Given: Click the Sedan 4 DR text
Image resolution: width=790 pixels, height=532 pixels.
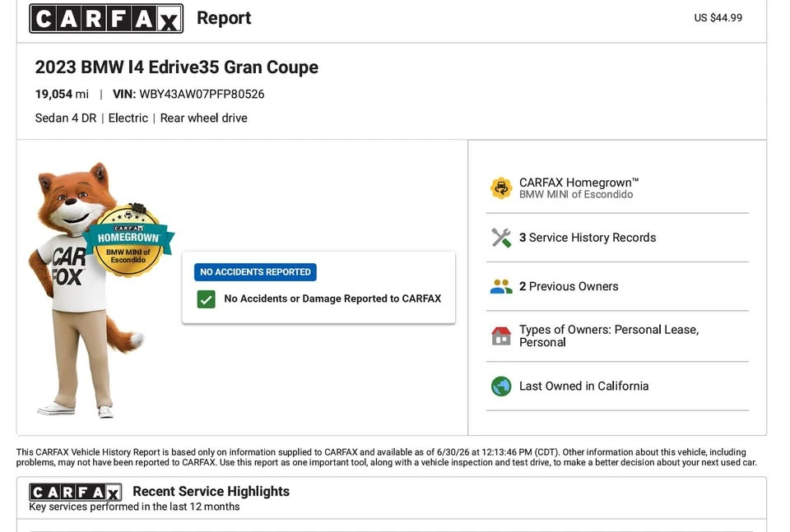Looking at the screenshot, I should (66, 118).
